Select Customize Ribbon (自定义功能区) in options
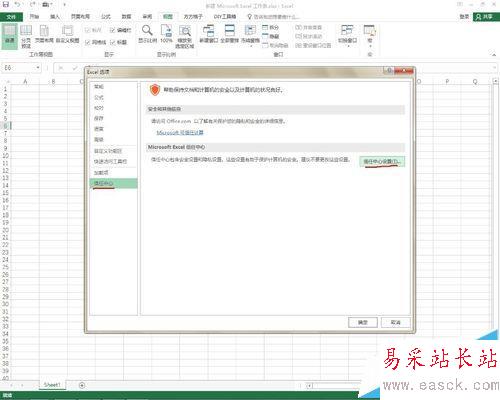Viewport: 500px width, 400px height. click(113, 151)
